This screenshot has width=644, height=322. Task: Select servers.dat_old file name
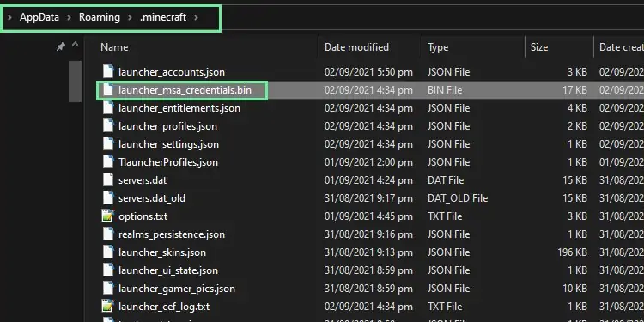(152, 198)
